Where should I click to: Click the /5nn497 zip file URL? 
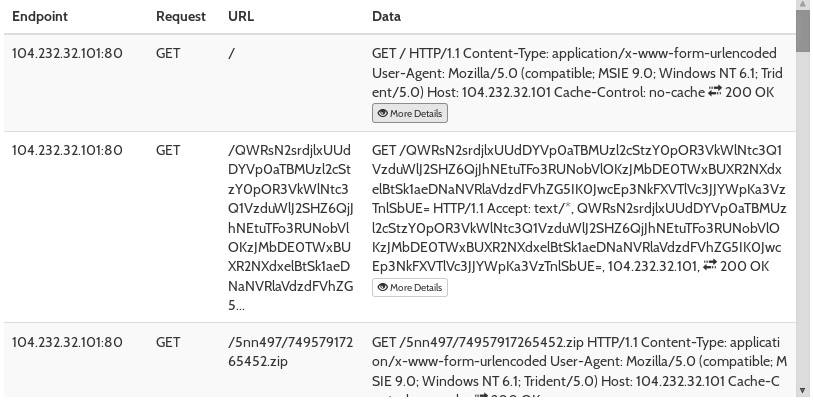click(x=292, y=350)
